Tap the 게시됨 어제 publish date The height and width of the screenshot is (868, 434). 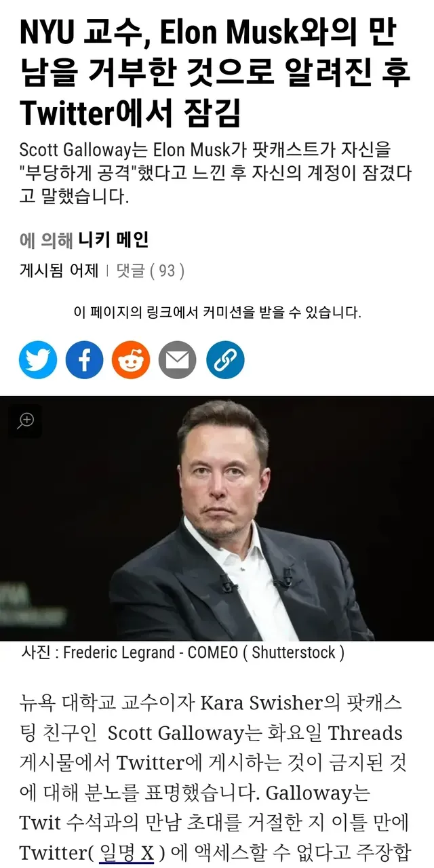click(59, 271)
